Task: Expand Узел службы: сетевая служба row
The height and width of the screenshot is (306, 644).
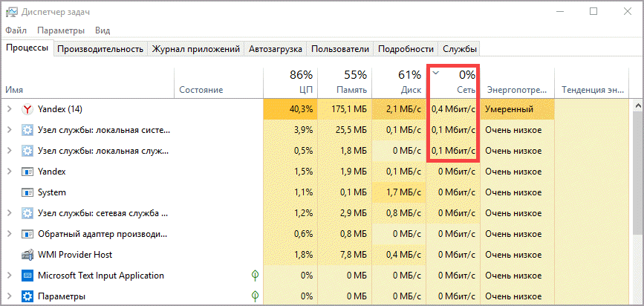Action: tap(10, 213)
